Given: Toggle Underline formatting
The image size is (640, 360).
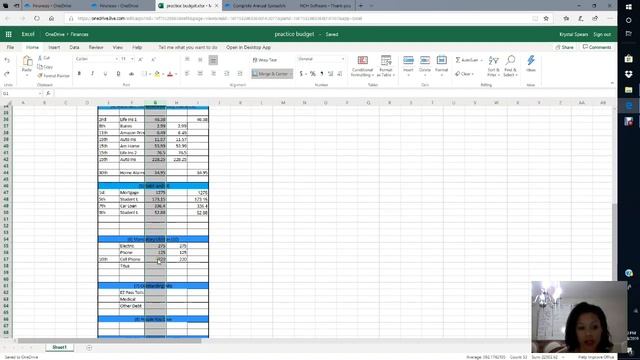Looking at the screenshot, I should (x=105, y=74).
